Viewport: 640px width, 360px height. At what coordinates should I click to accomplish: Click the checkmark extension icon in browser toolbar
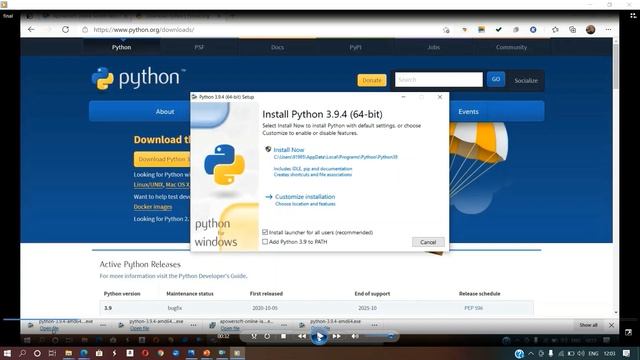(498, 29)
